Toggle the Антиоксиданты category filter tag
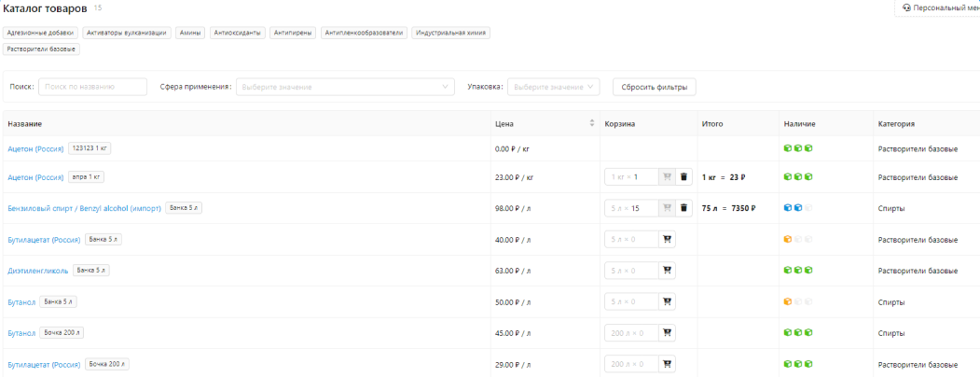Image resolution: width=980 pixels, height=377 pixels. click(236, 33)
